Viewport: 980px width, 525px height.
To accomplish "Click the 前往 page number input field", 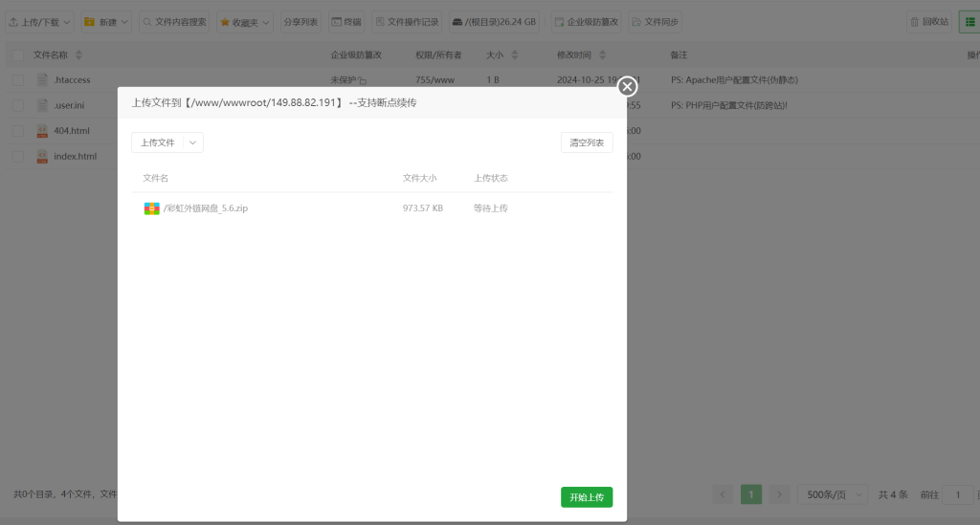I will (958, 494).
